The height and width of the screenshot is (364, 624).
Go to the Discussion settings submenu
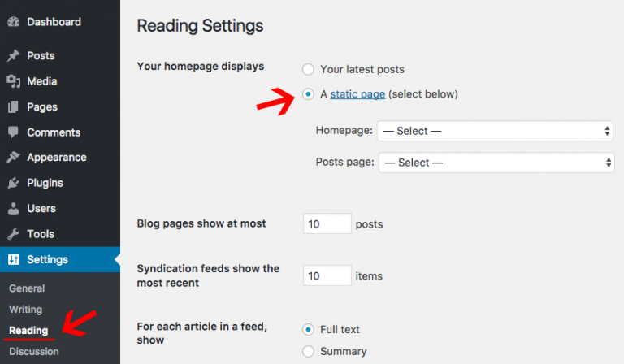point(34,352)
